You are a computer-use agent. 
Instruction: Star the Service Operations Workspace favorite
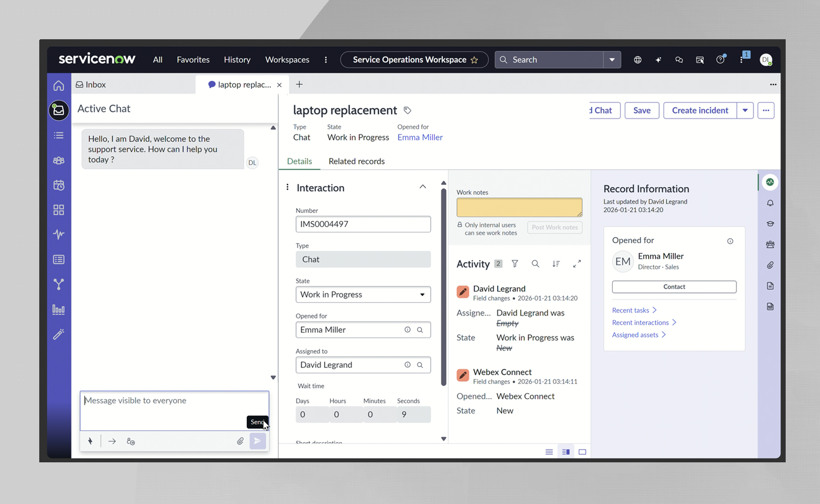[474, 60]
